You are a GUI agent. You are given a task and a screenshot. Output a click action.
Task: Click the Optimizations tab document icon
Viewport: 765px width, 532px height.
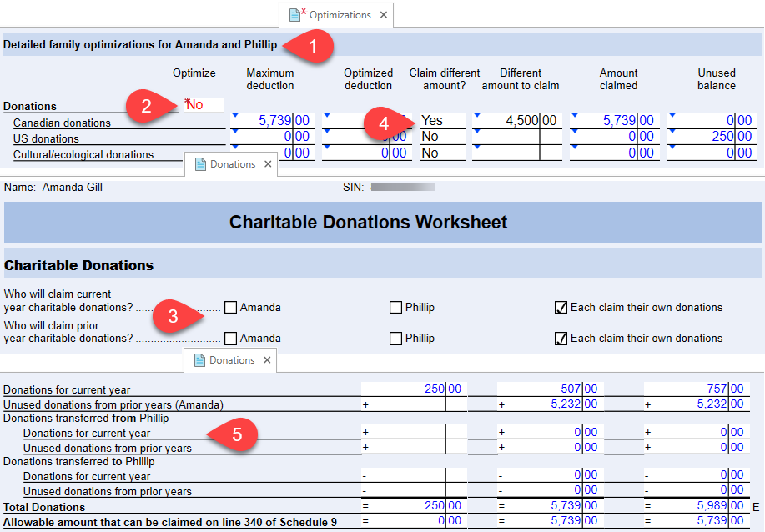[x=294, y=15]
